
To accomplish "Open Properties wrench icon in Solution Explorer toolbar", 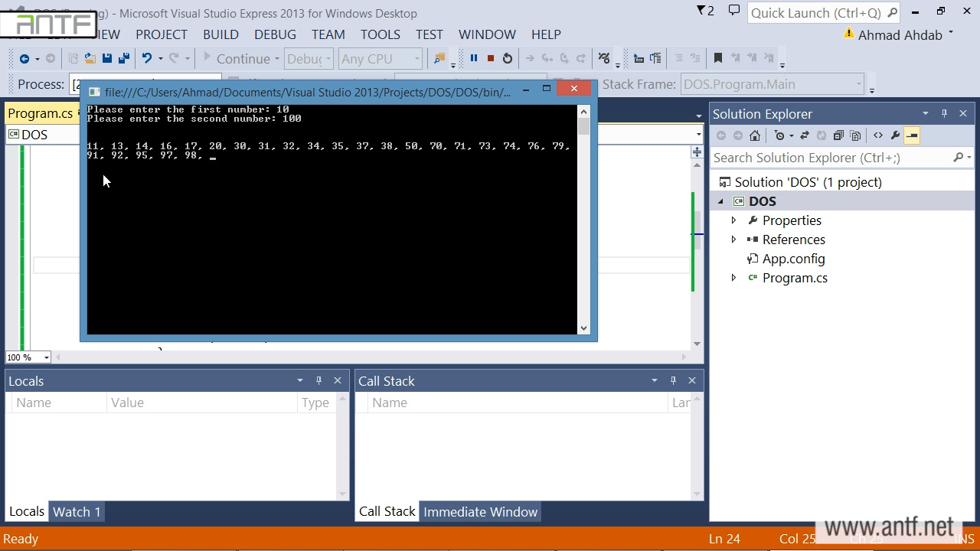I will coord(894,135).
